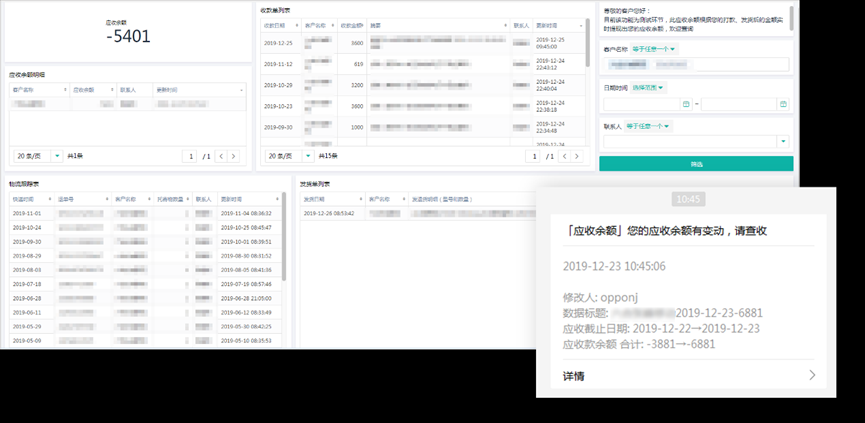Viewport: 865px width, 423px height.
Task: Click the 应收款余额 合计: -3881→-6881 line
Action: [x=639, y=344]
